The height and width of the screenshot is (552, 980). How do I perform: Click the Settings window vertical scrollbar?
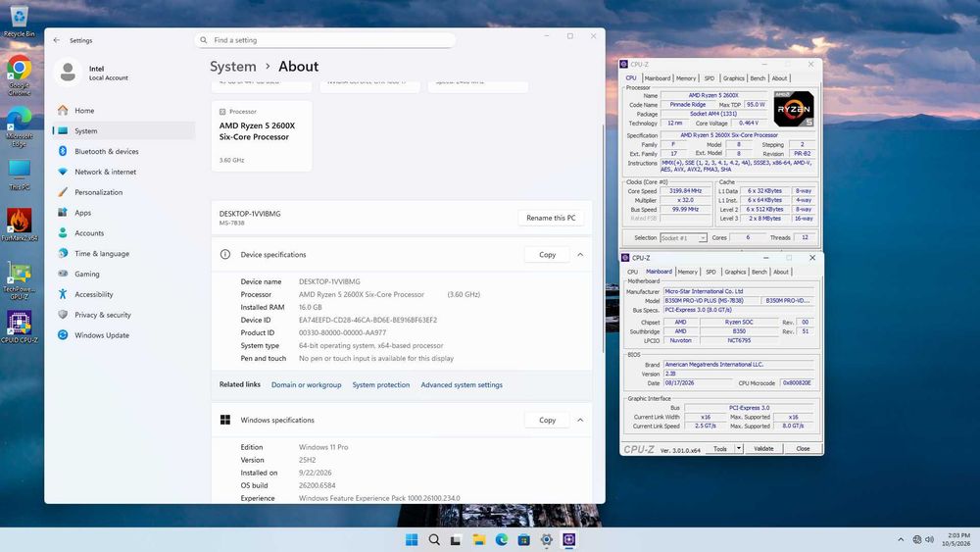click(x=603, y=237)
